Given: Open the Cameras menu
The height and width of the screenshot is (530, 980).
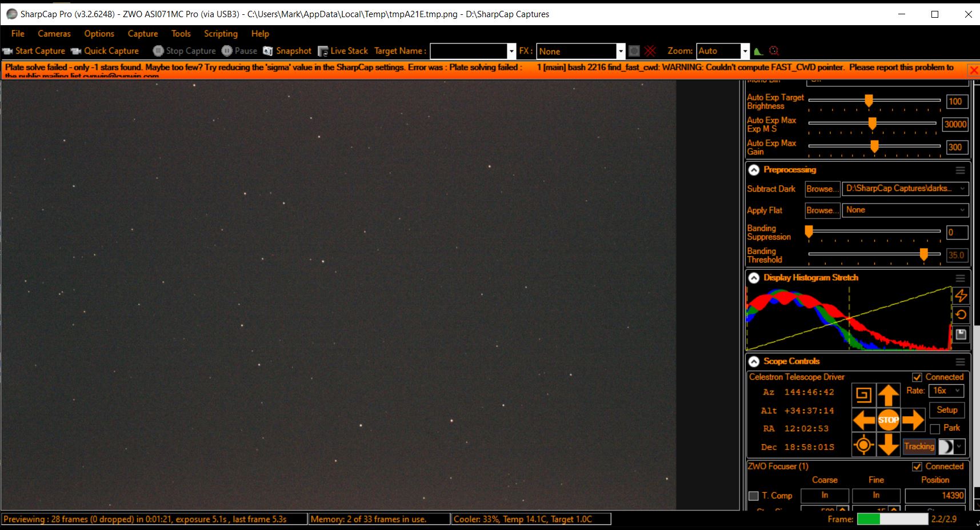Looking at the screenshot, I should [54, 34].
